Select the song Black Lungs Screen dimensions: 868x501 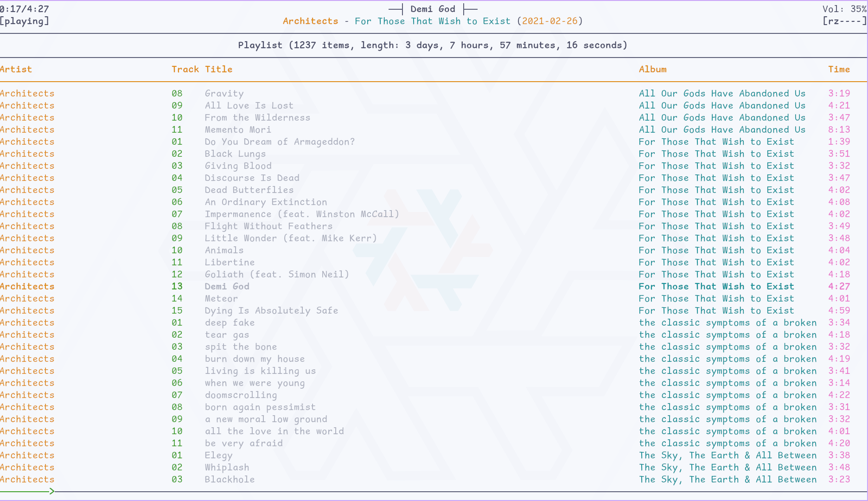coord(235,154)
